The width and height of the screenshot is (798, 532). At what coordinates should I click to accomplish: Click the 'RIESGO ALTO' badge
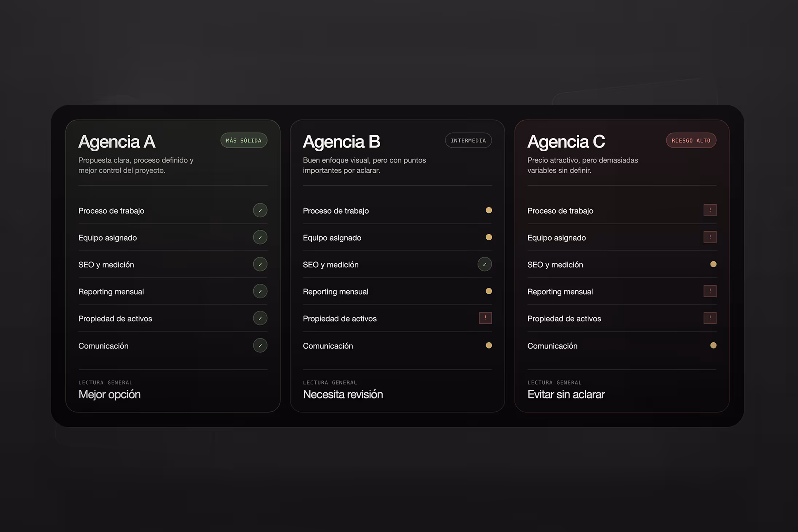click(x=691, y=140)
